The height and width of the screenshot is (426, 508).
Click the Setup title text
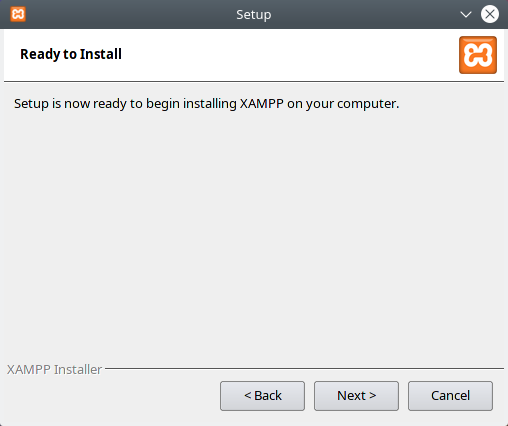tap(254, 15)
